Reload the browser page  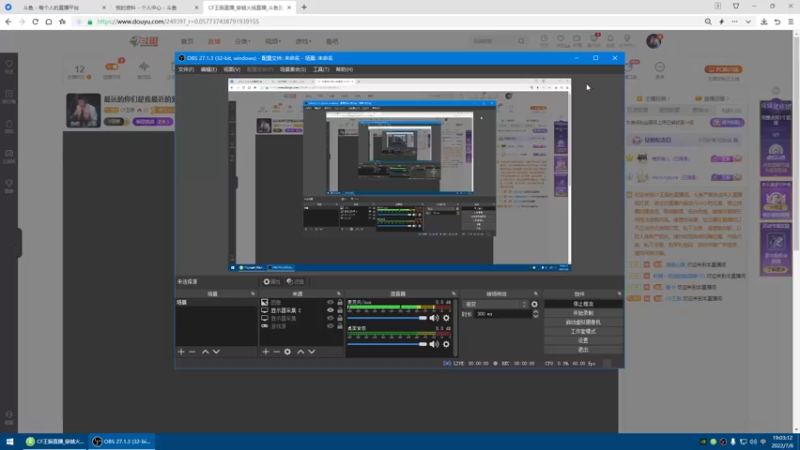(x=35, y=22)
